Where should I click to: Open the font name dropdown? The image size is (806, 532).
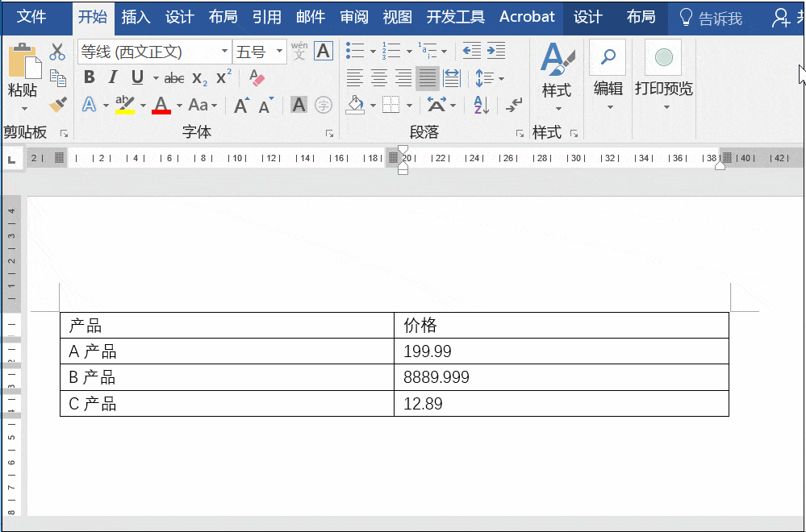click(224, 52)
